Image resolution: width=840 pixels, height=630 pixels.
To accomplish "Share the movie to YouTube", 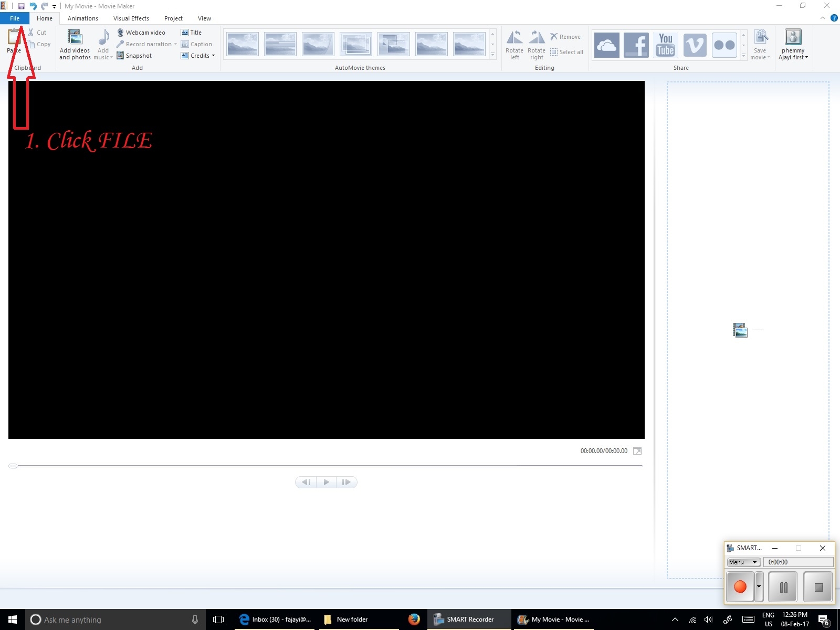I will tap(665, 45).
